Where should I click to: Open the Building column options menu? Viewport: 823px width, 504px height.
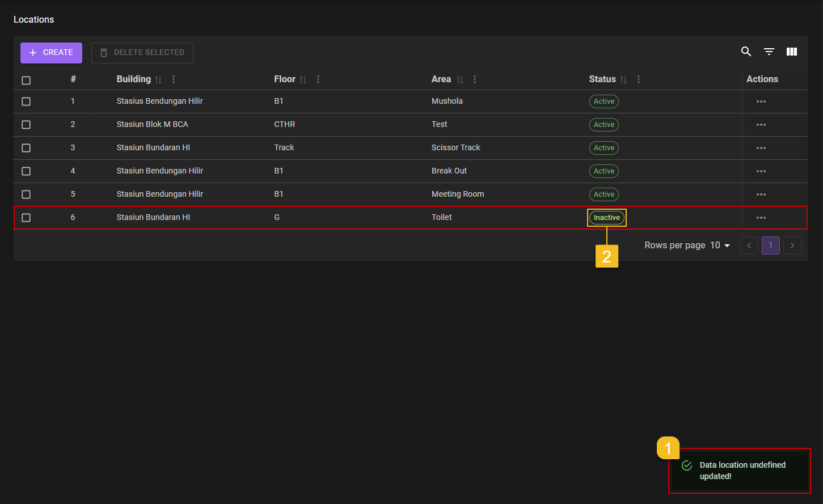pyautogui.click(x=173, y=79)
